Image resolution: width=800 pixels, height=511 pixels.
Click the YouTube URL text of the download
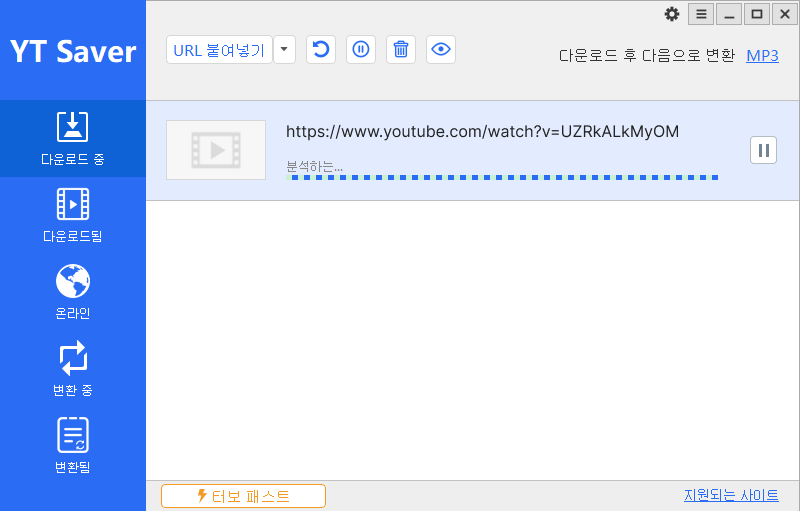tap(482, 132)
